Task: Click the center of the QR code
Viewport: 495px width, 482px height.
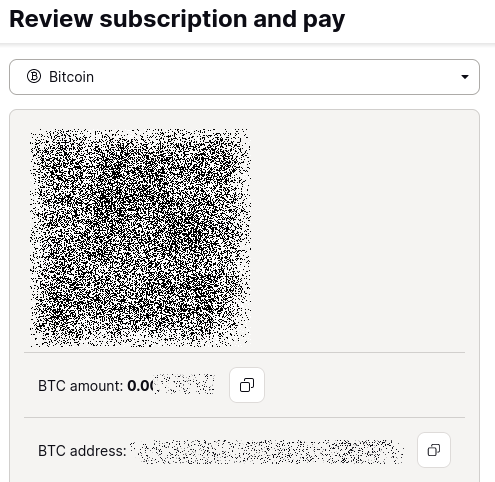Action: (140, 238)
